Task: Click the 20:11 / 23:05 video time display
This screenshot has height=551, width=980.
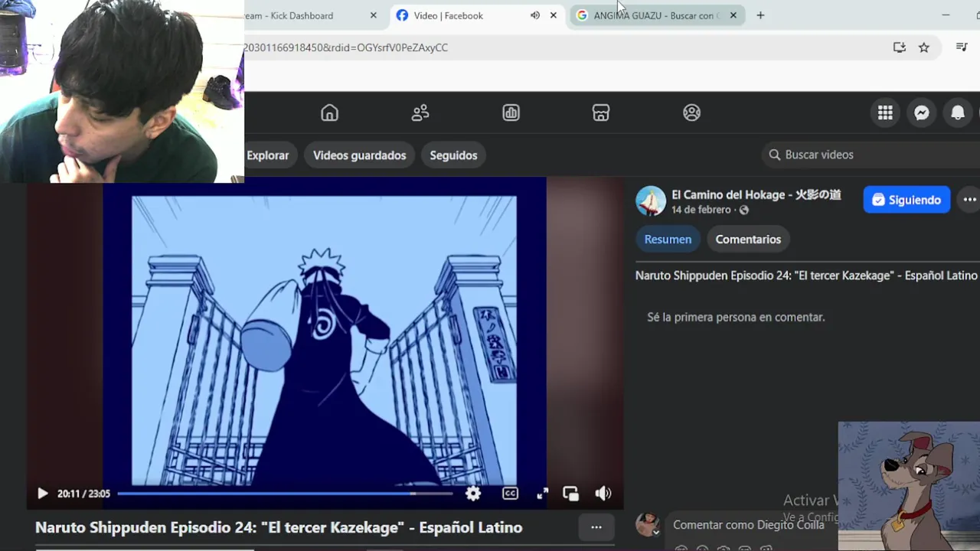Action: click(83, 494)
